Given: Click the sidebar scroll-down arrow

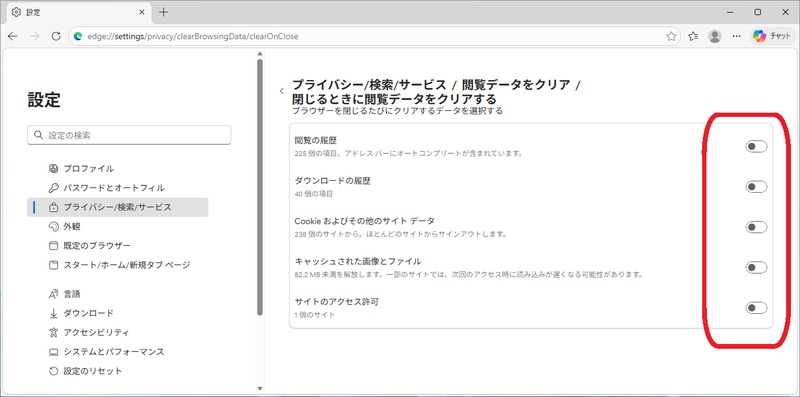Looking at the screenshot, I should [260, 389].
